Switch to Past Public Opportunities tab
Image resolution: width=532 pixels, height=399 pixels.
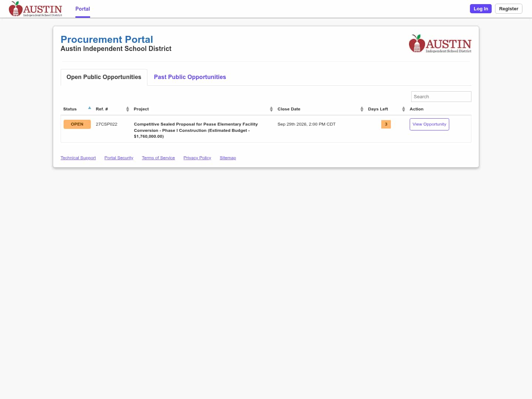coord(190,77)
